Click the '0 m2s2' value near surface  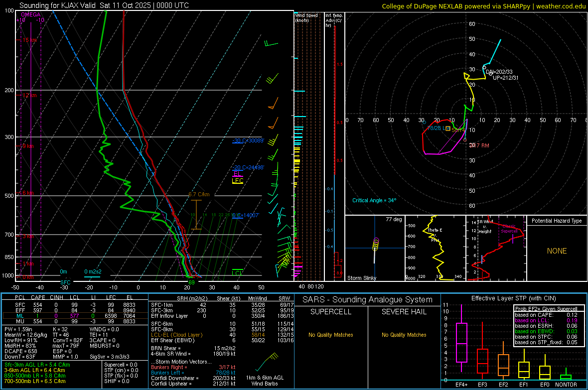(93, 271)
